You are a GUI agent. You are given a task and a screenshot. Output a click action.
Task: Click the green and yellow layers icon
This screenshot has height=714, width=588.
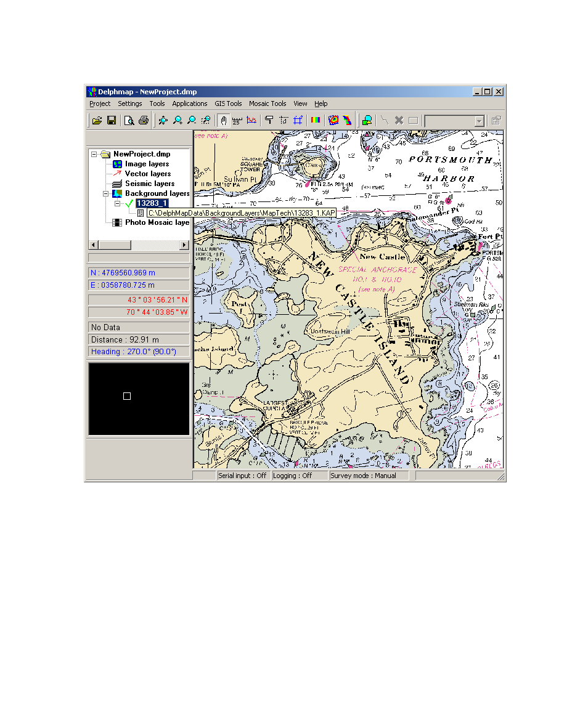(367, 120)
